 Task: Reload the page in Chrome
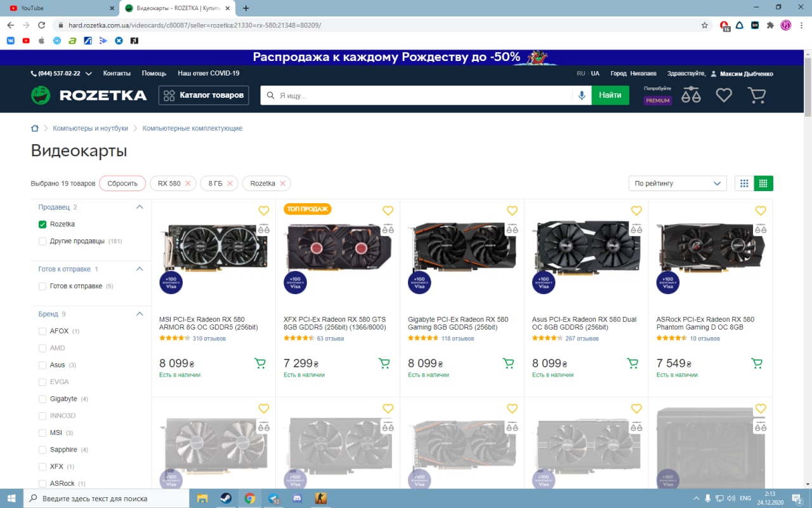[x=42, y=25]
